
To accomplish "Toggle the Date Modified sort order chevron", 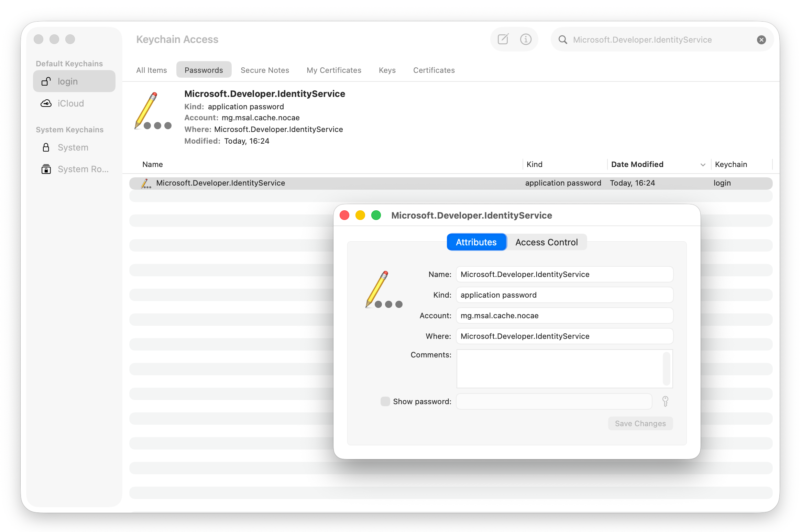I will pyautogui.click(x=703, y=165).
